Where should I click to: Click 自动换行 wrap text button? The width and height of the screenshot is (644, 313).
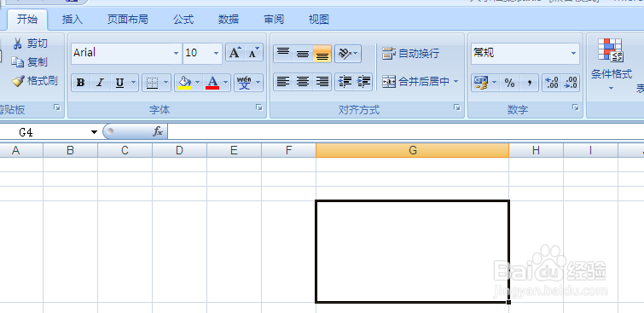[411, 53]
